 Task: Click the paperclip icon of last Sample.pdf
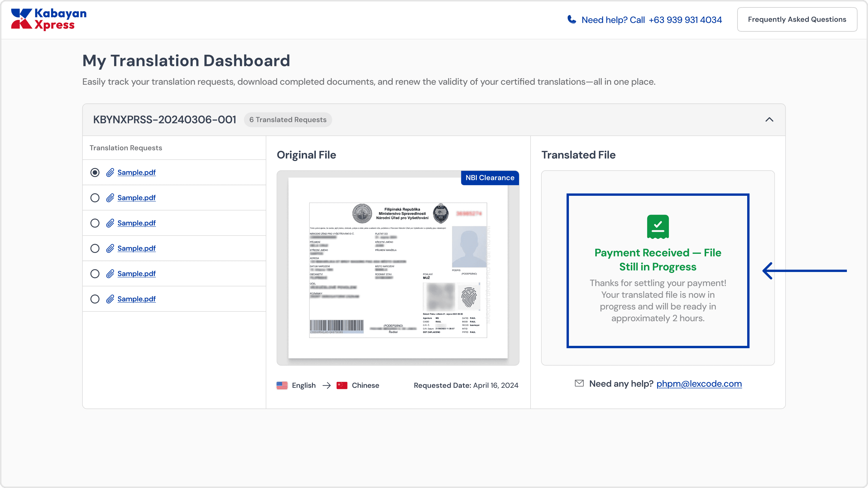110,299
